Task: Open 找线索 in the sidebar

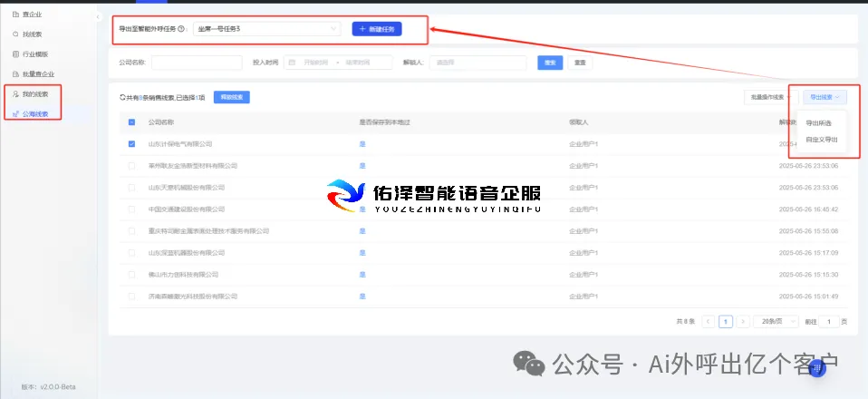Action: (32, 34)
